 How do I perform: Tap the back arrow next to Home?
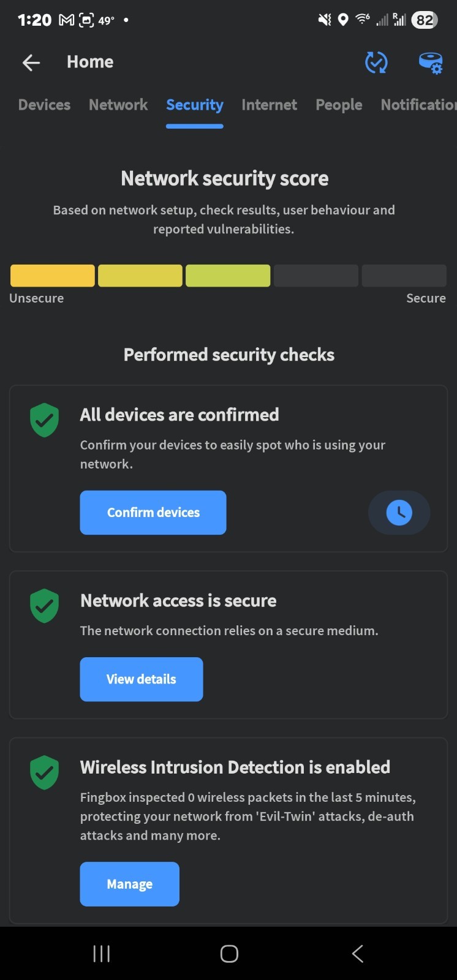31,62
